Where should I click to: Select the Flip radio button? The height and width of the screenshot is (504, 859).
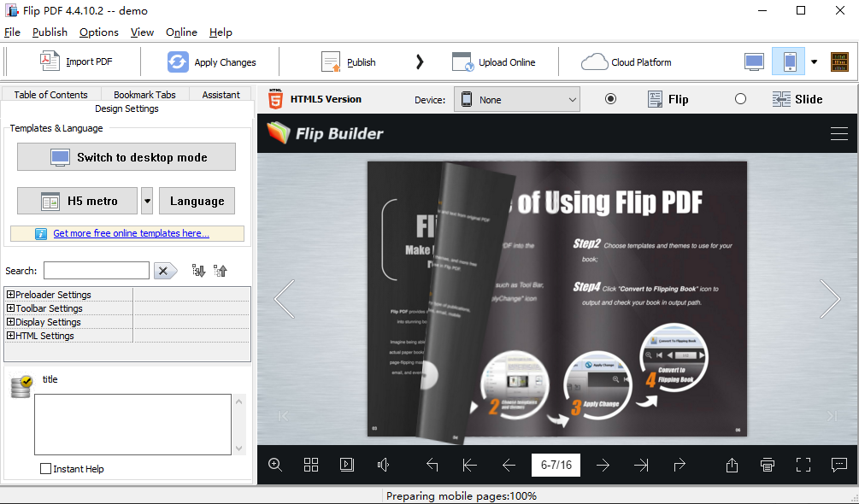click(x=610, y=99)
